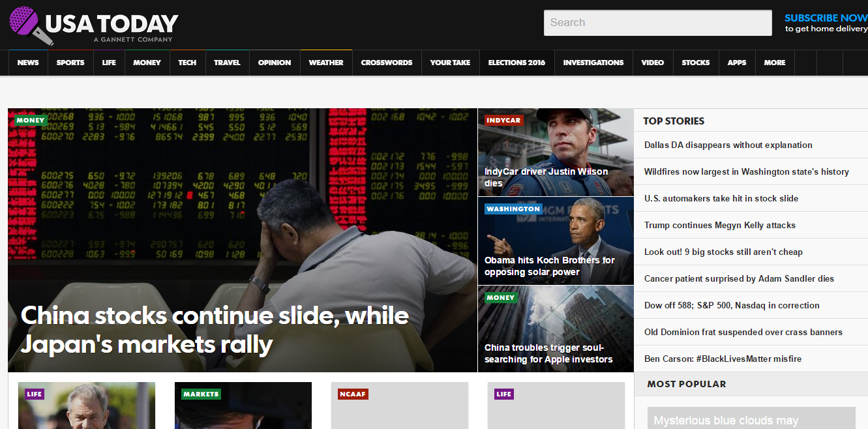The height and width of the screenshot is (429, 868).
Task: Open 'Dallas DA disappears without explanation' story
Action: (728, 145)
